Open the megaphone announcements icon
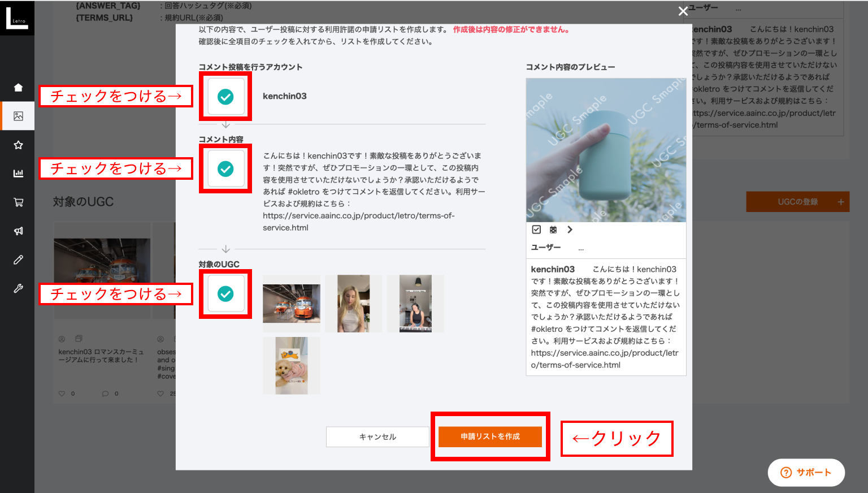 (18, 231)
